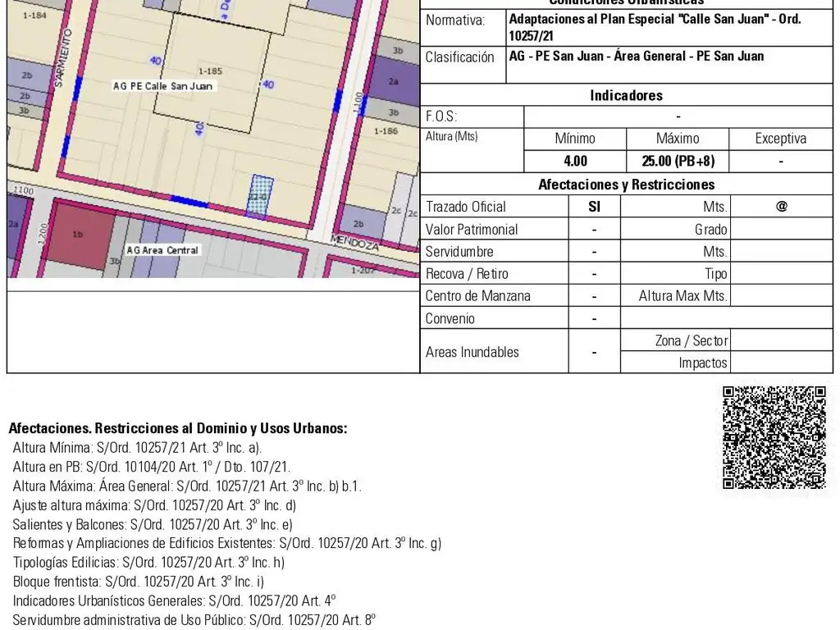
Task: Select the hatched highlighted parcel on map
Action: click(260, 195)
